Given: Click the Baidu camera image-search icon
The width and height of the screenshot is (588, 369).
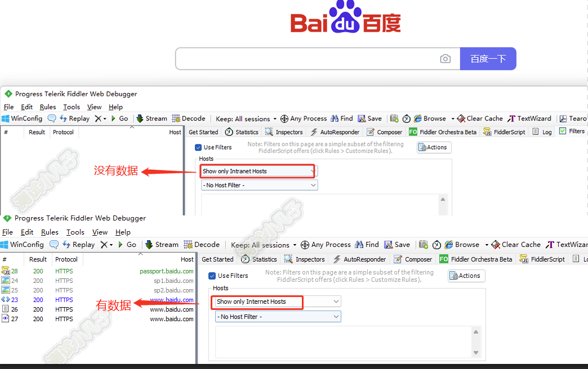Looking at the screenshot, I should [x=445, y=59].
